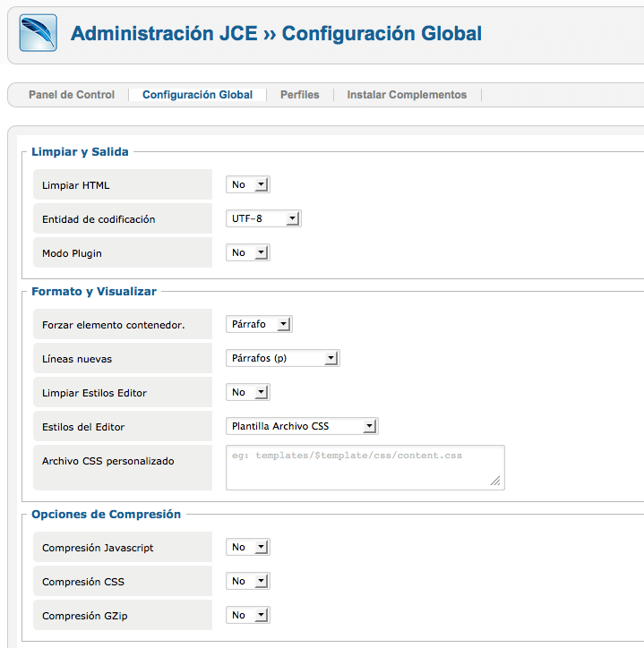The height and width of the screenshot is (648, 644).
Task: Open the Compresión CSS dropdown
Action: [248, 581]
